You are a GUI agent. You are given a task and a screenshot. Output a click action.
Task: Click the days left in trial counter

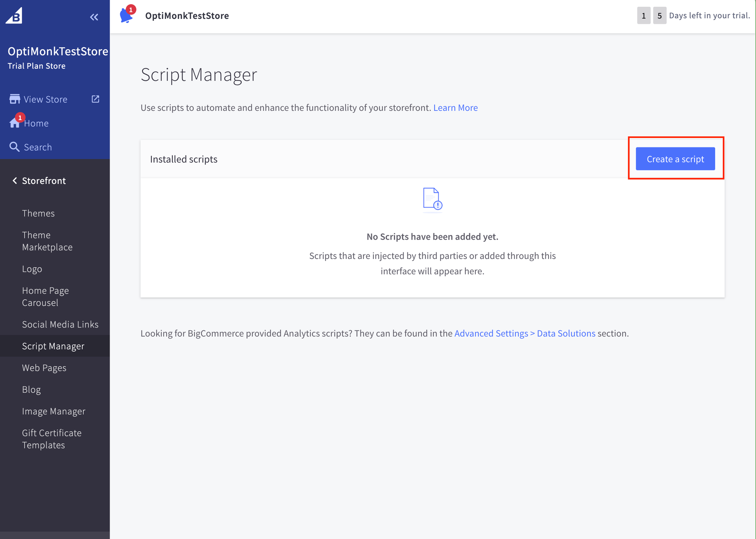[x=693, y=15]
